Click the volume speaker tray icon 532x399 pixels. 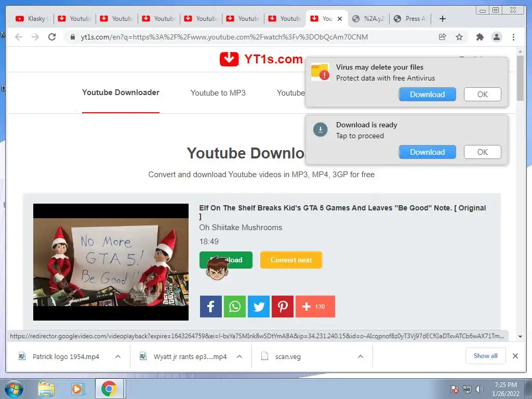click(480, 389)
